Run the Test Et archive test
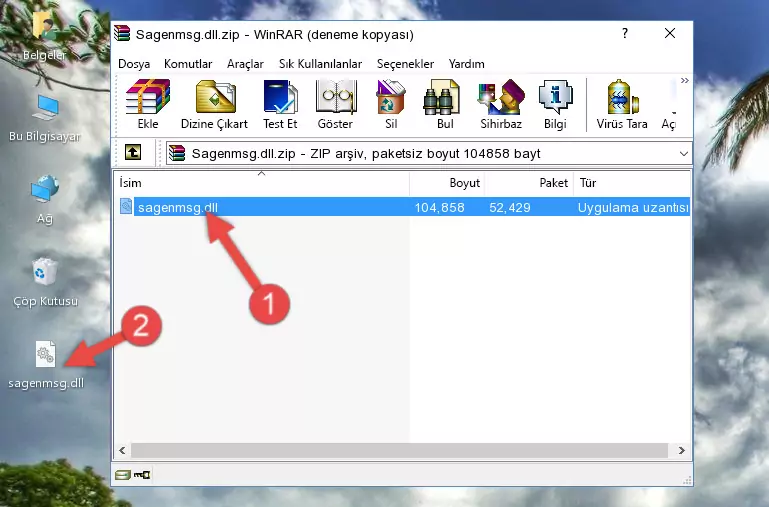The width and height of the screenshot is (769, 507). click(x=280, y=104)
